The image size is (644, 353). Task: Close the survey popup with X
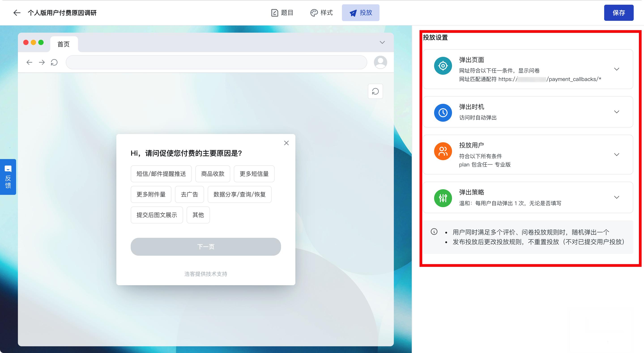[x=286, y=143]
